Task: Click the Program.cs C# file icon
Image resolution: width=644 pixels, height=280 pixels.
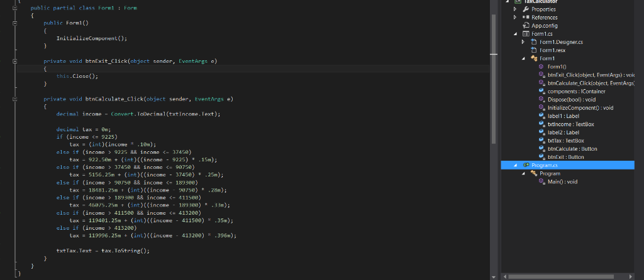Action: click(x=526, y=165)
